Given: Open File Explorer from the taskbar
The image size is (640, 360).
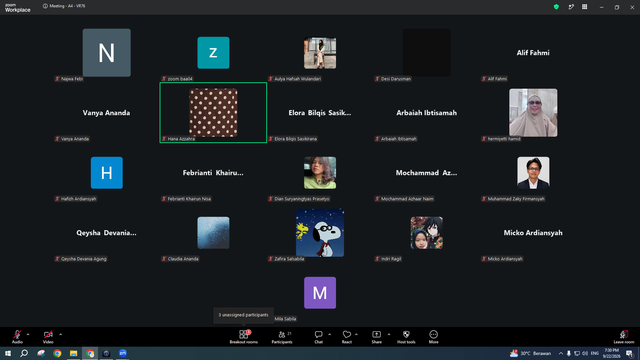Looking at the screenshot, I should click(x=73, y=353).
